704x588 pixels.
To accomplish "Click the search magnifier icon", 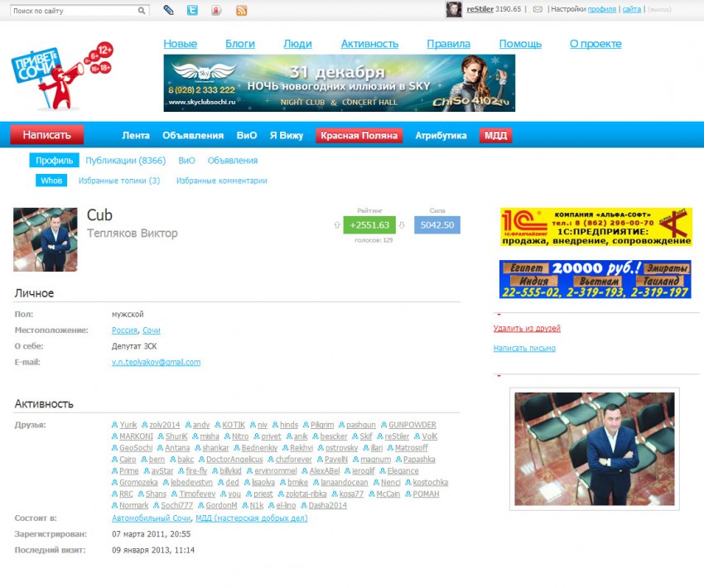I will coord(142,11).
